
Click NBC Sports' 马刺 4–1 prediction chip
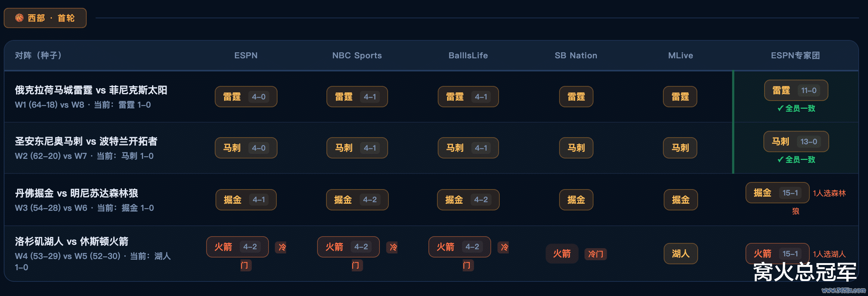pyautogui.click(x=357, y=148)
